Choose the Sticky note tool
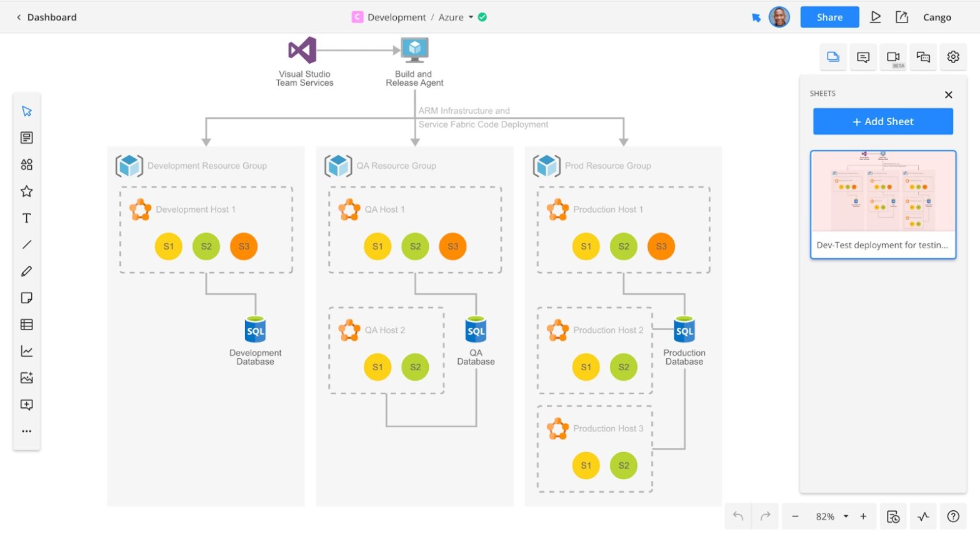Viewport: 980px width, 541px height. 26,298
